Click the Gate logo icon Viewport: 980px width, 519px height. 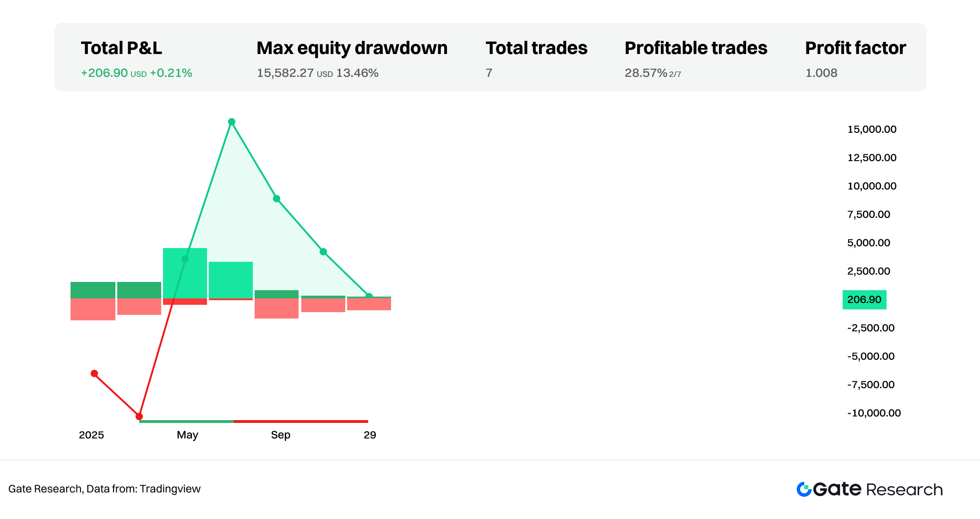[x=804, y=489]
